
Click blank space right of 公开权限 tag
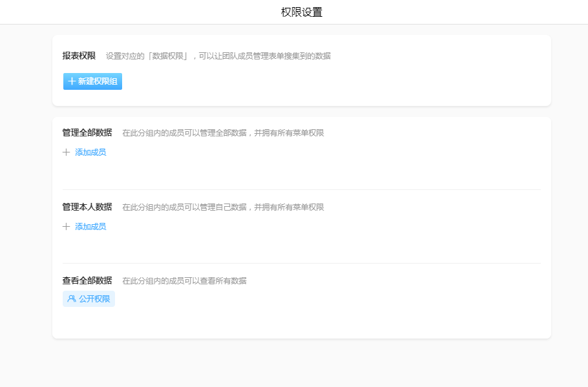click(x=323, y=299)
